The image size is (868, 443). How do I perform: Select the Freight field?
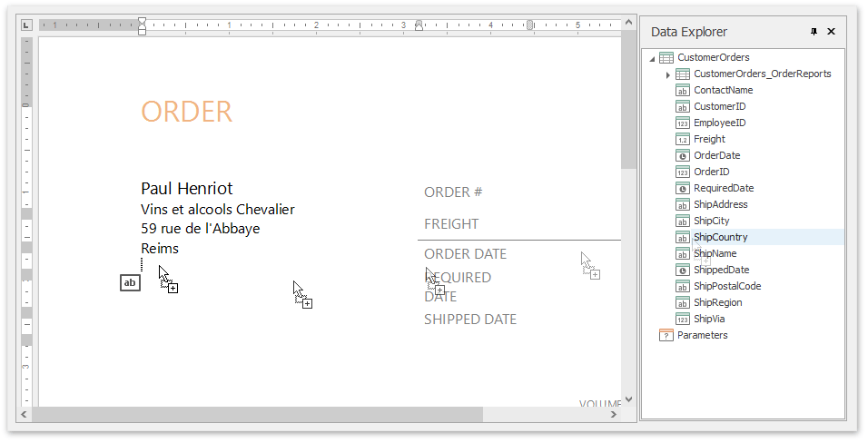pyautogui.click(x=709, y=139)
